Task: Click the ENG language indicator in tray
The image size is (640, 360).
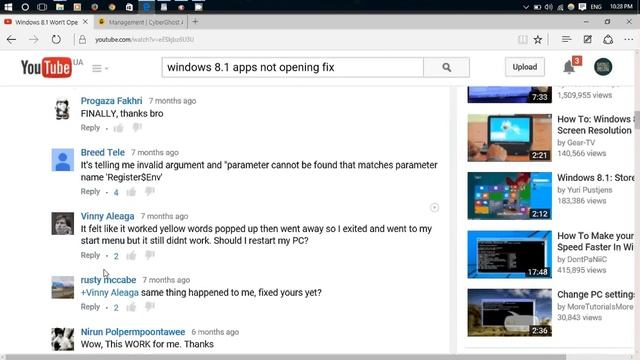Action: click(596, 7)
